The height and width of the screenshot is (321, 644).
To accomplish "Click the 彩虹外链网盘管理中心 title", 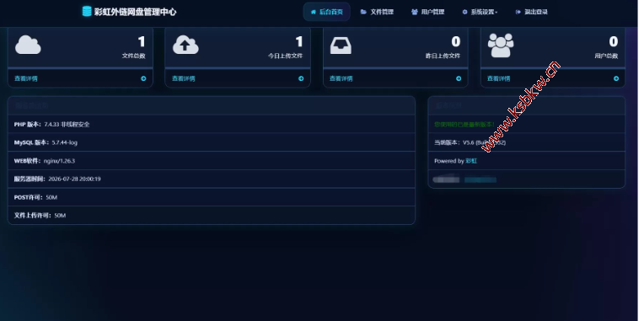I will tap(135, 12).
